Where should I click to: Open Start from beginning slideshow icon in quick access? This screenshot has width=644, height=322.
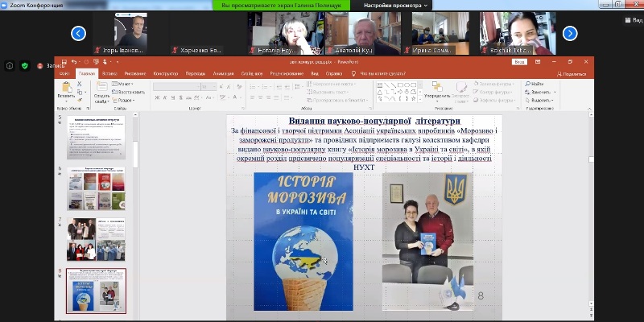(96, 62)
